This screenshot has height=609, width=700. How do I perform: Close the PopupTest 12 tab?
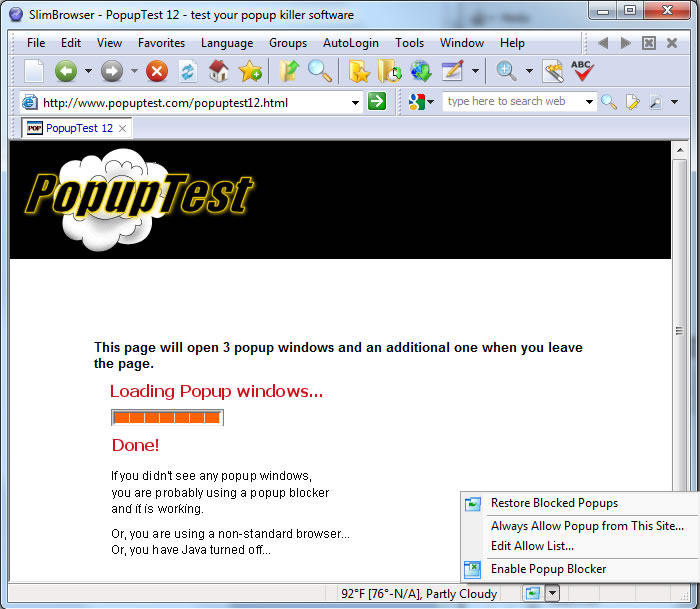click(x=122, y=129)
